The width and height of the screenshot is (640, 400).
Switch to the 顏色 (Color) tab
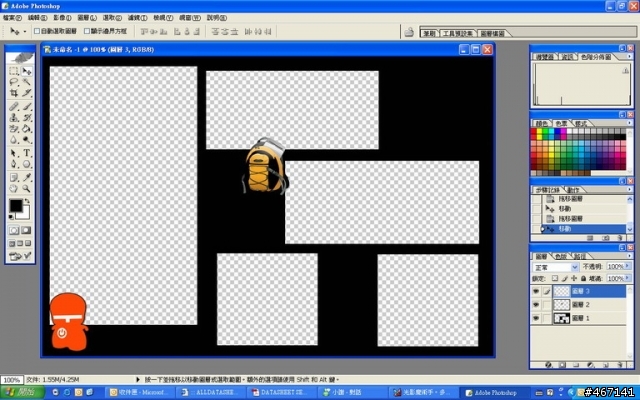coord(541,124)
